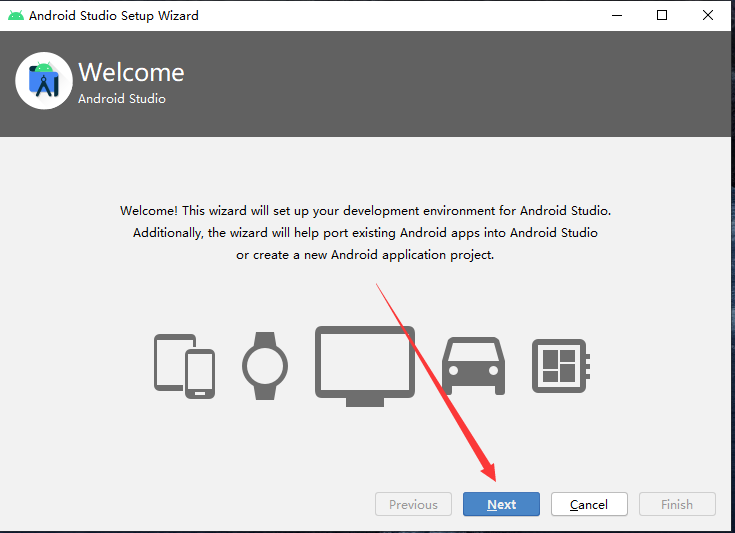Screen dimensions: 735x533
Task: Click the Android Auto car icon
Action: tap(473, 366)
